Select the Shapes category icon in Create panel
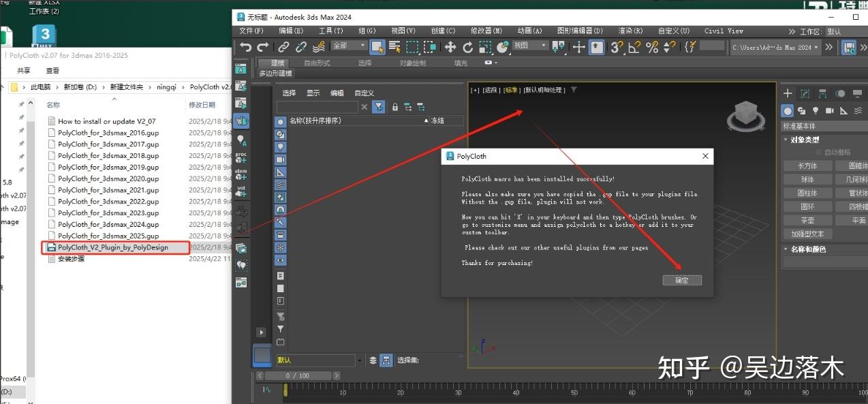The width and height of the screenshot is (868, 404). click(802, 111)
